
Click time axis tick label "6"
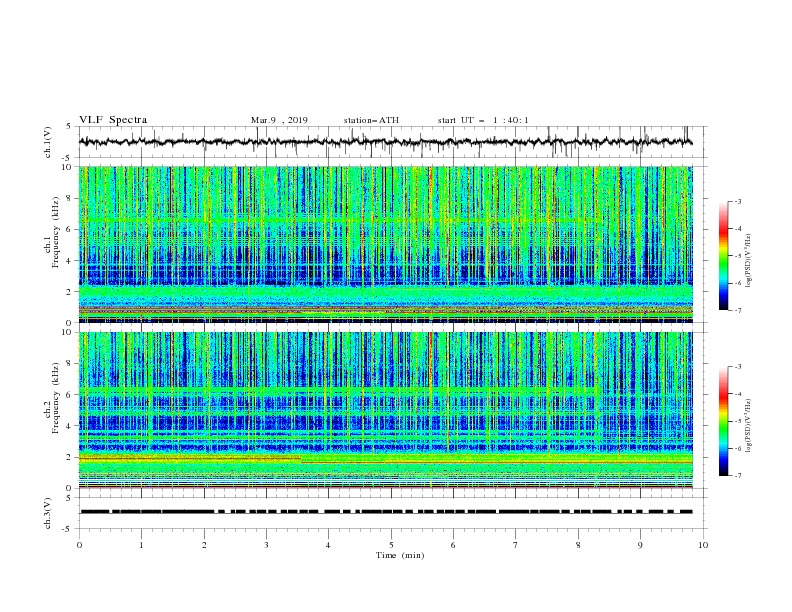(x=453, y=545)
